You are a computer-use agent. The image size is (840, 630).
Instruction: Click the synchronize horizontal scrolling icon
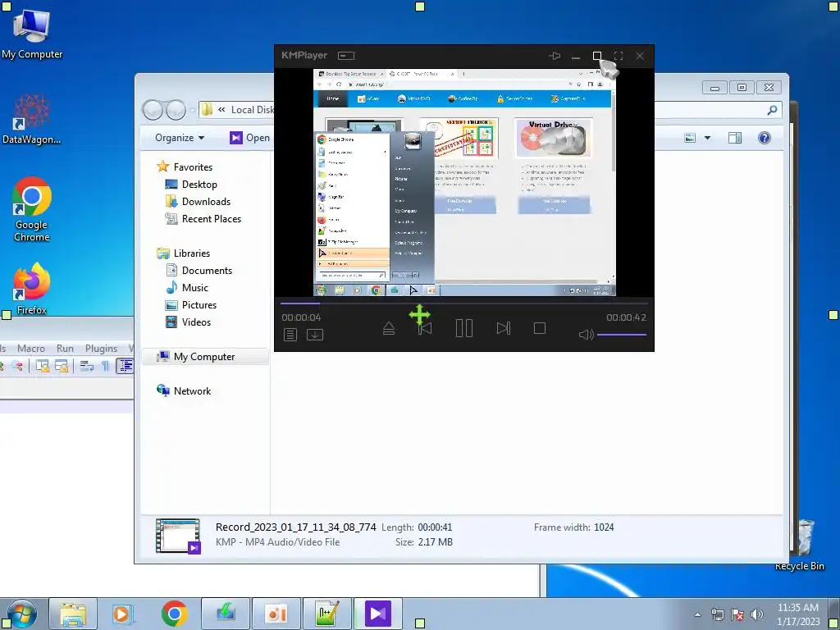click(62, 366)
